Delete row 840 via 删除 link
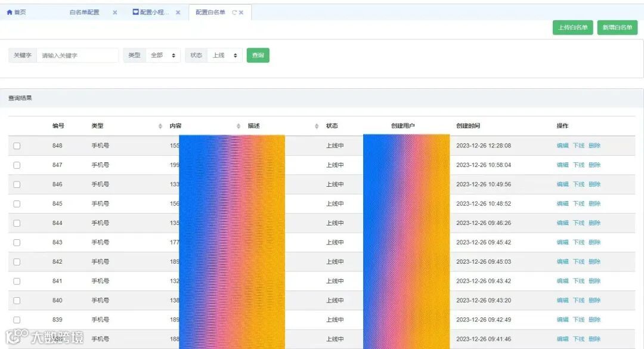The width and height of the screenshot is (644, 349). (x=595, y=300)
